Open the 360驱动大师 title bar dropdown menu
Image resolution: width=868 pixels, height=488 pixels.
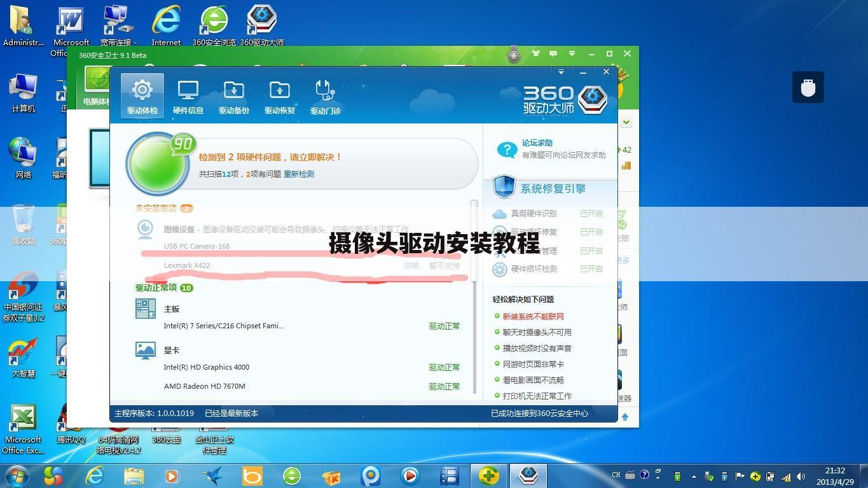[x=561, y=72]
